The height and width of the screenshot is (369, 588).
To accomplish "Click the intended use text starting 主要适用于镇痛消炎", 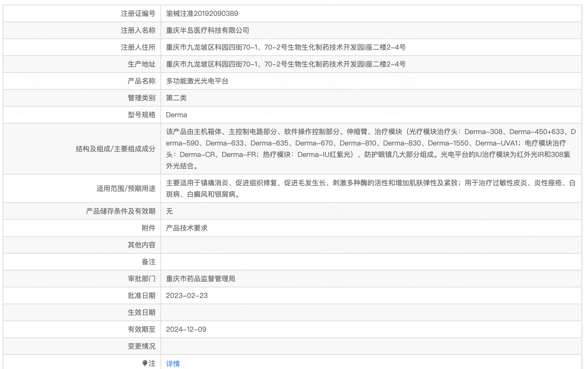I will (371, 188).
